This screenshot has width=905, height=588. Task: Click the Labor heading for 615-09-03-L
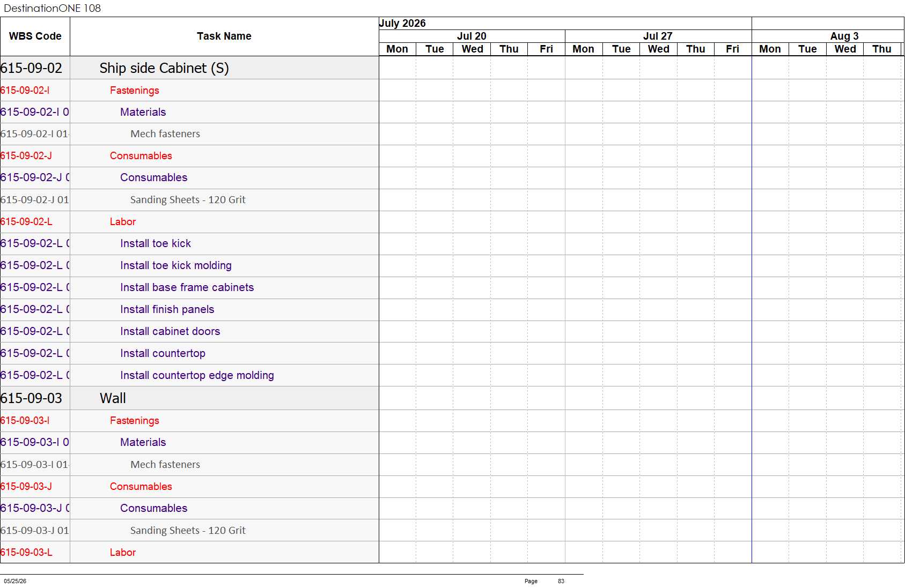pos(122,552)
